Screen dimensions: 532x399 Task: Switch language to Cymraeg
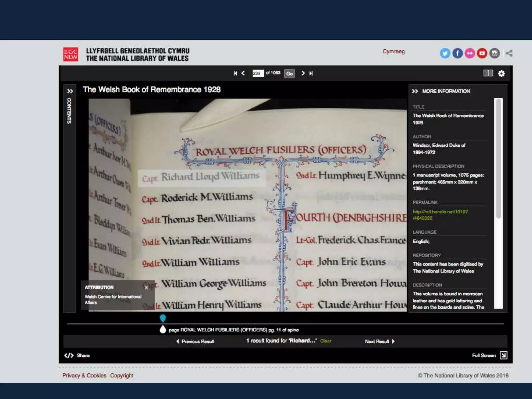click(393, 51)
